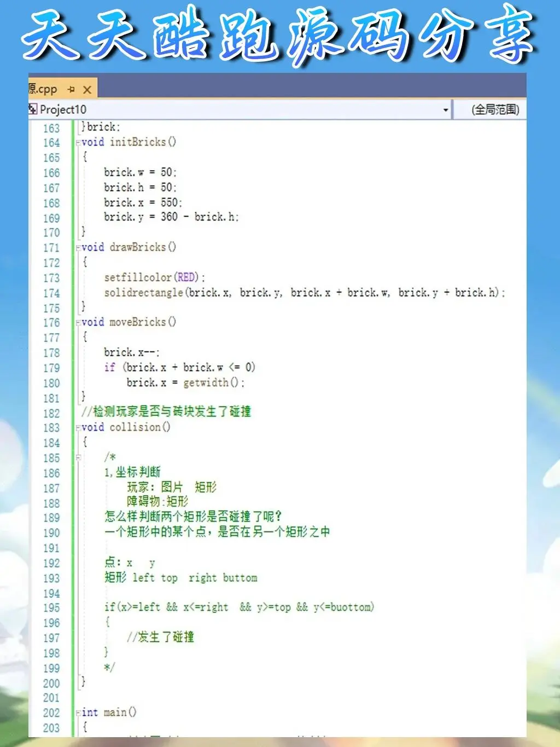Click the 'void moveBricks()' declaration
The width and height of the screenshot is (560, 747).
(x=129, y=322)
